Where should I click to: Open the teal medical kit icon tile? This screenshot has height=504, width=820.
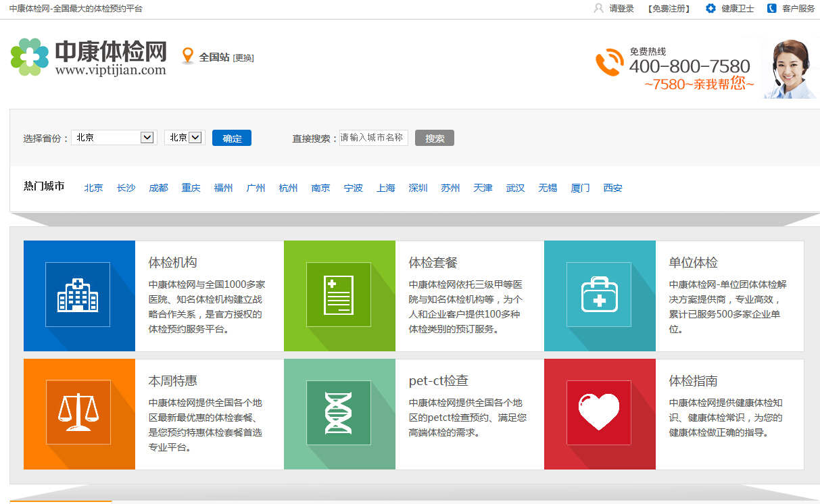(x=600, y=296)
